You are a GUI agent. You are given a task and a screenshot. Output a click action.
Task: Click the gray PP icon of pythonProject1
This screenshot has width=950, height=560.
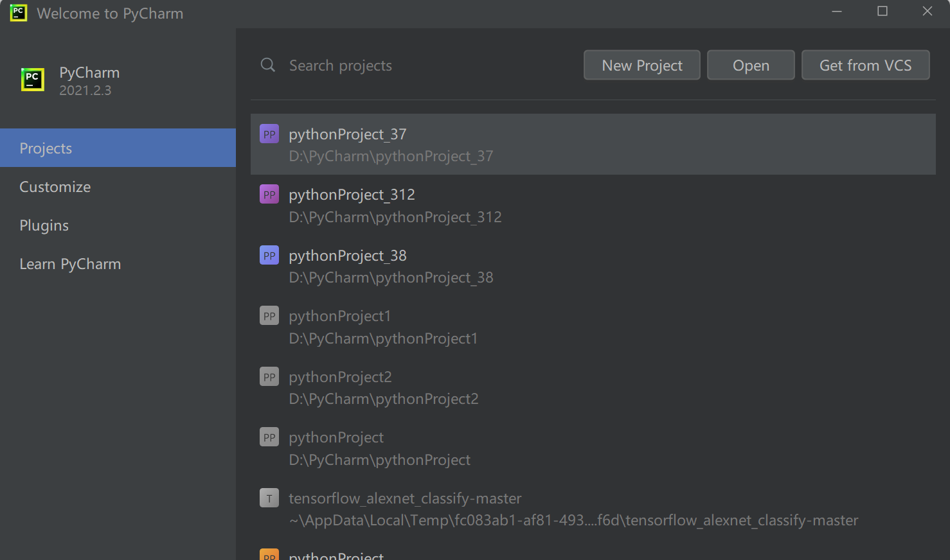pos(269,316)
